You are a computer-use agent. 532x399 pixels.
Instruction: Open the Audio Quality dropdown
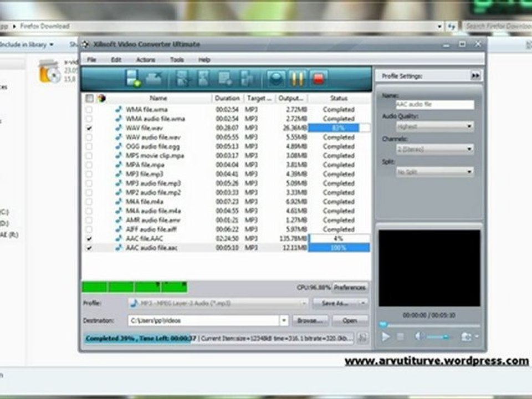coord(435,126)
